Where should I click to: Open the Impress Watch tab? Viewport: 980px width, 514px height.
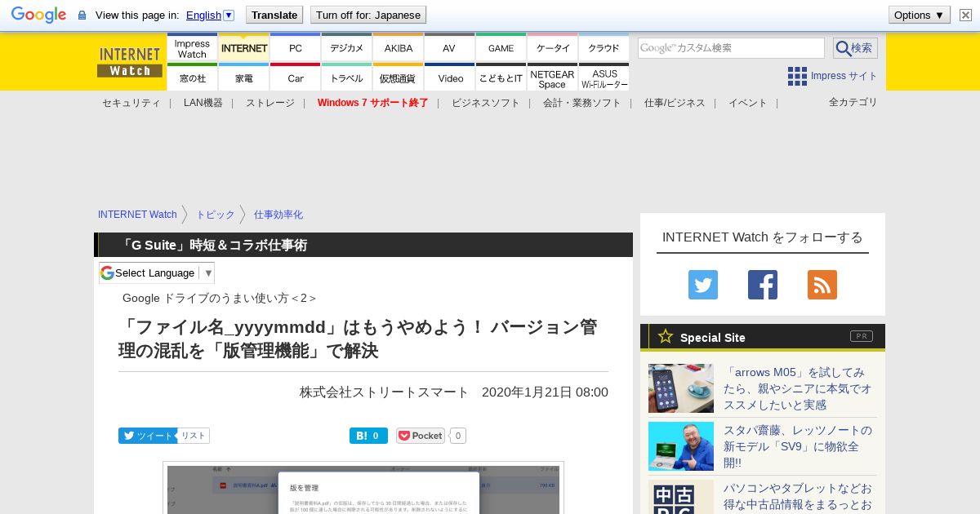[192, 48]
